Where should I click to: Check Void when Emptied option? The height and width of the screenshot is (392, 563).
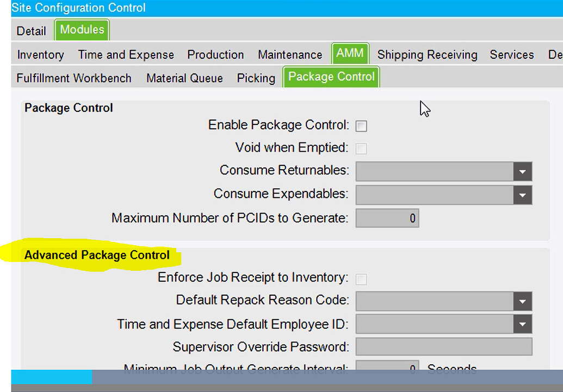click(x=361, y=148)
